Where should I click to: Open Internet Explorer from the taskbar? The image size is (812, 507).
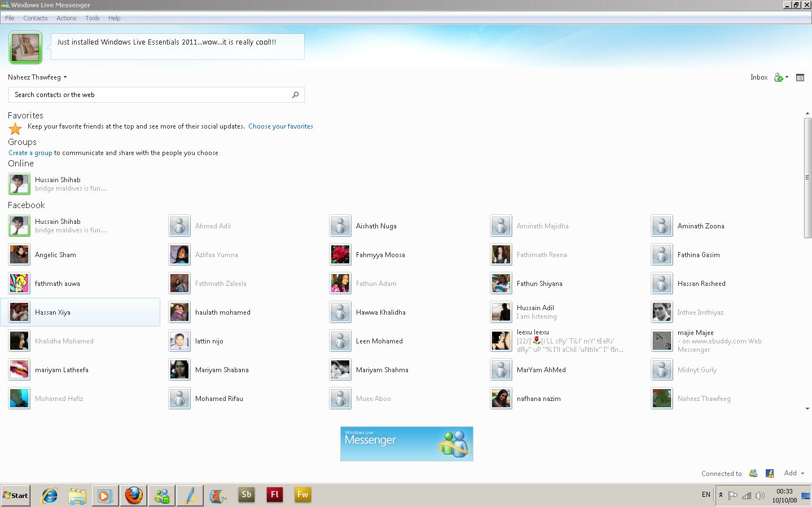pyautogui.click(x=50, y=496)
